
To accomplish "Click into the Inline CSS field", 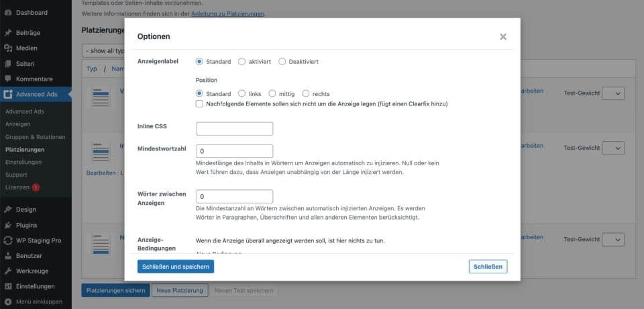I will tap(235, 129).
